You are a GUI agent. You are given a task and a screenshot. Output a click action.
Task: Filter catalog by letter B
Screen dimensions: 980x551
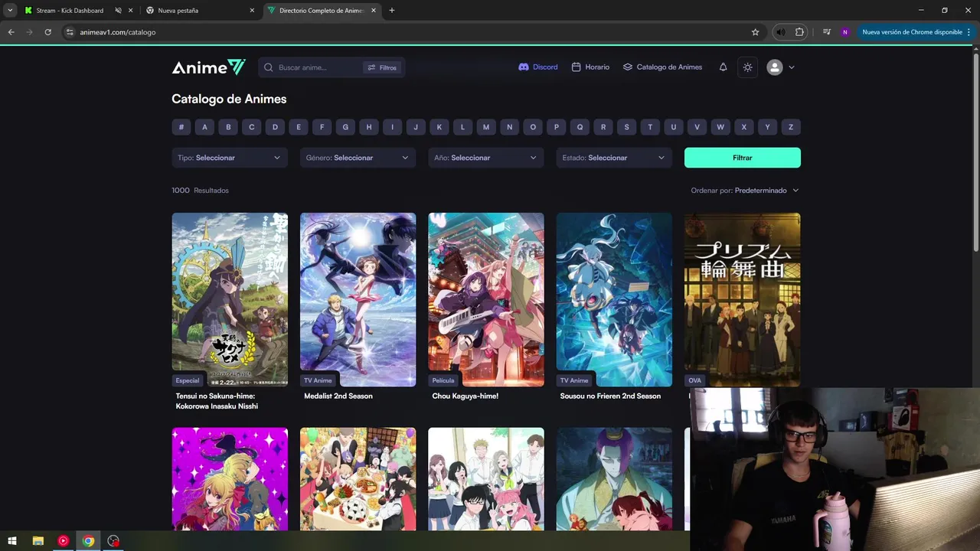point(228,127)
